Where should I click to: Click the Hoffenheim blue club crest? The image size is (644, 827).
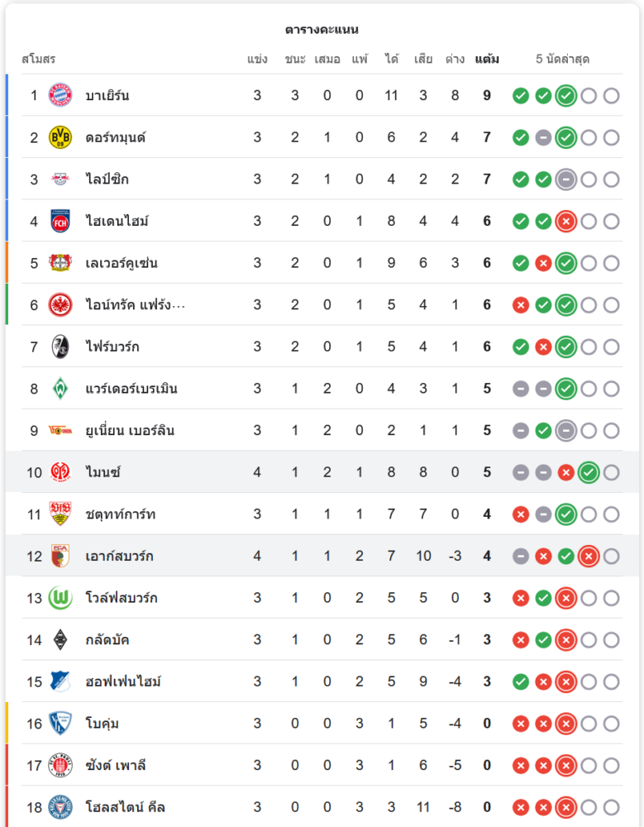tap(60, 681)
